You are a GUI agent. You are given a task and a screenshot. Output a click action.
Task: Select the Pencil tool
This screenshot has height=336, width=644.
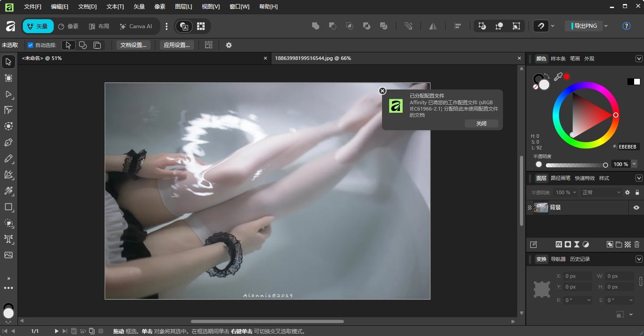9,158
